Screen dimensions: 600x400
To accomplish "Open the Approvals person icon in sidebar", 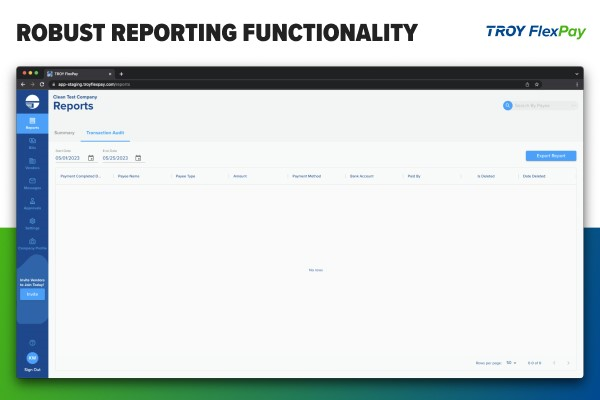I will point(32,201).
